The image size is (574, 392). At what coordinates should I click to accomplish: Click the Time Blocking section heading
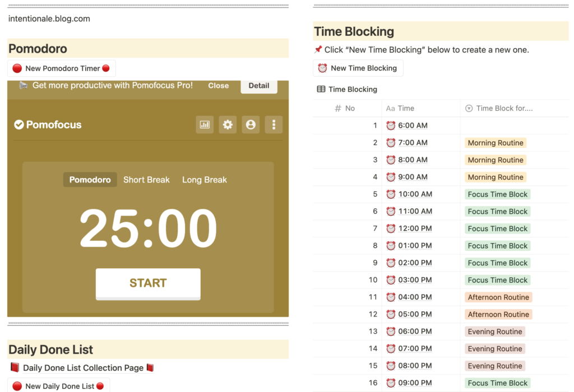pos(354,31)
